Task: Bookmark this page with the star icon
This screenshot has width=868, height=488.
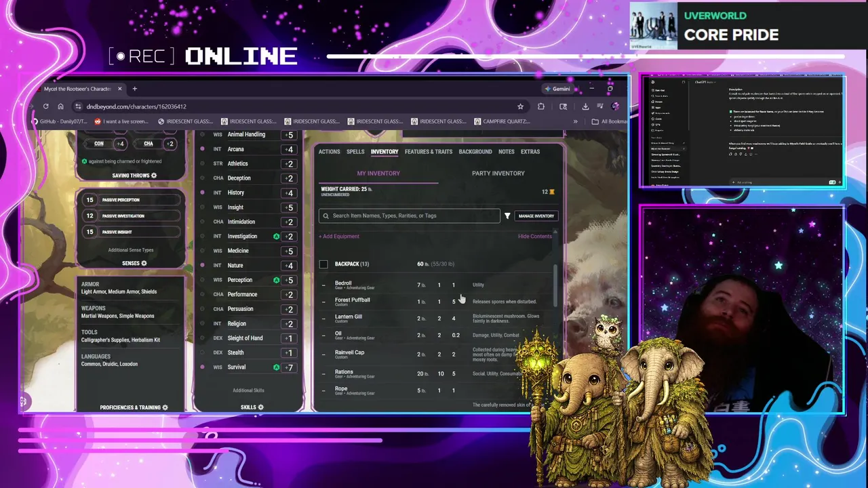Action: tap(520, 106)
